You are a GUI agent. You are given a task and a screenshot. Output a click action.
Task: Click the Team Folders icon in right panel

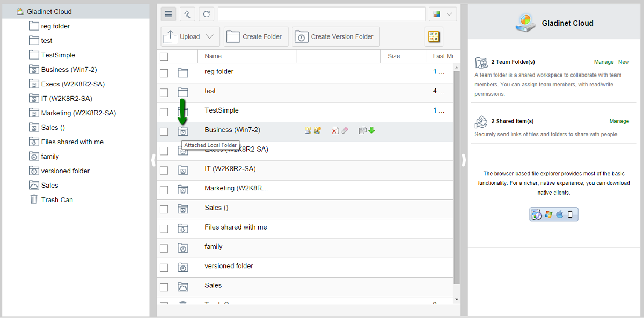click(481, 63)
